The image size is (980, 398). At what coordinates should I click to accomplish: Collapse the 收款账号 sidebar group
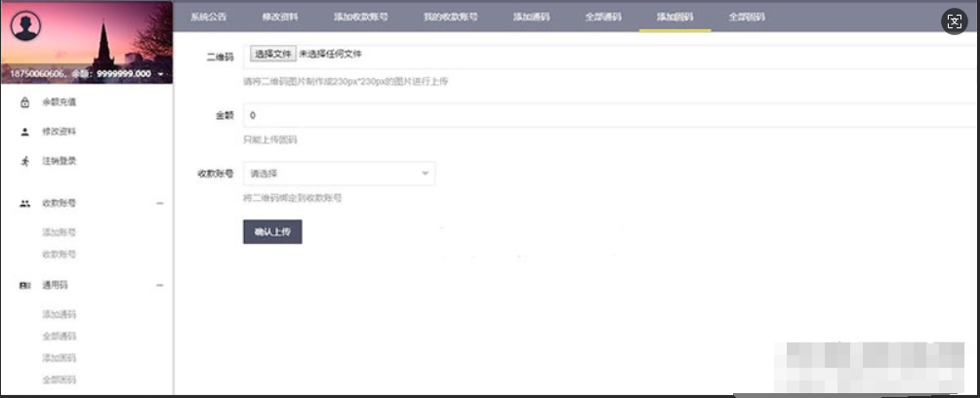[160, 204]
